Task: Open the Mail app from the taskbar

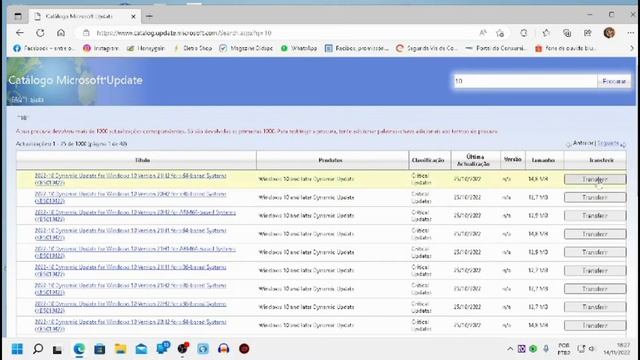Action: pyautogui.click(x=141, y=349)
